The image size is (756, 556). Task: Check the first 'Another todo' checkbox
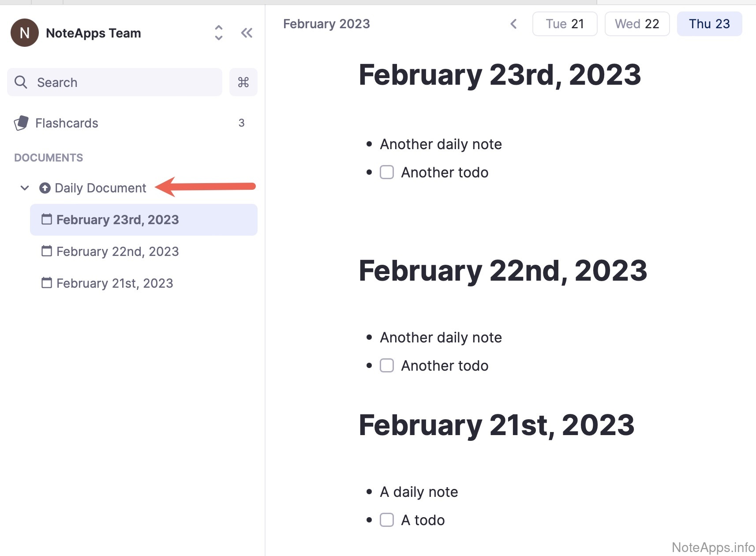coord(387,172)
